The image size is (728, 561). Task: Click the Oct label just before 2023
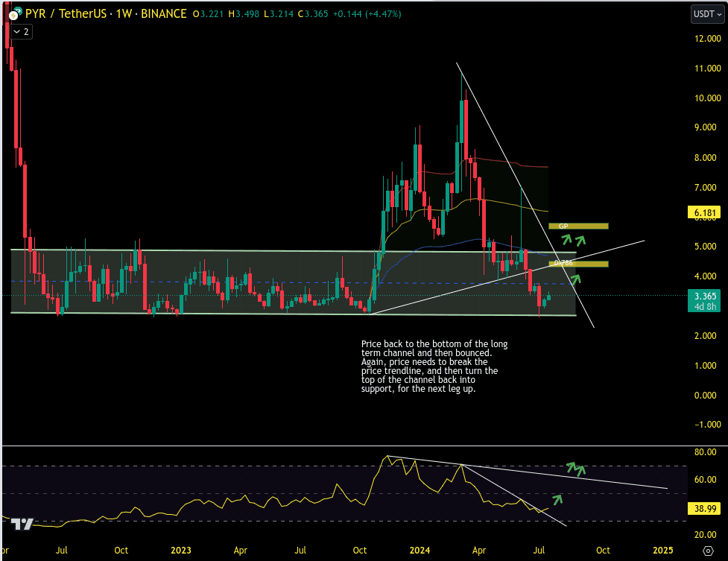(x=121, y=551)
